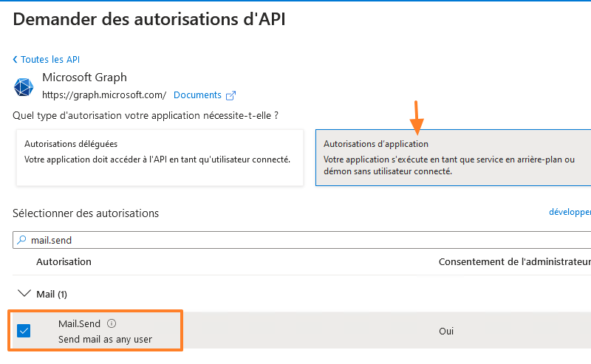Click the info icon next to Mail.Send
This screenshot has height=364, width=591.
pos(112,323)
